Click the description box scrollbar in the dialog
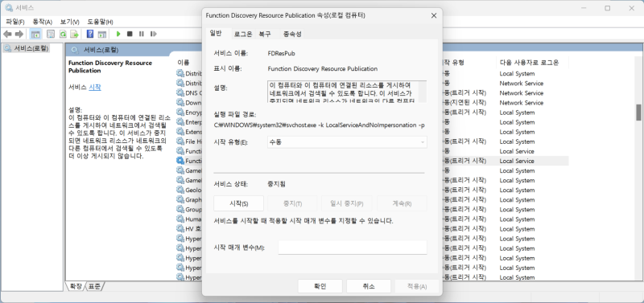Viewport: 644px width, 303px height. [x=422, y=91]
